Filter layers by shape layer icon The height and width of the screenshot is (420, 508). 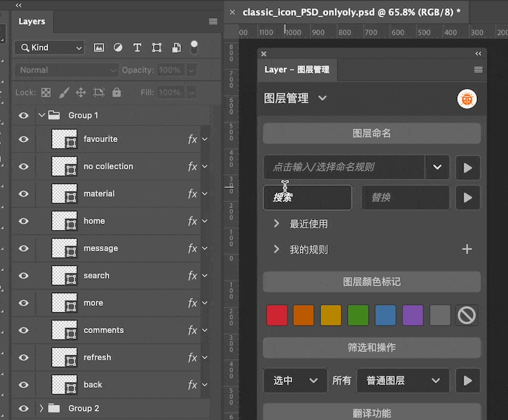(157, 48)
